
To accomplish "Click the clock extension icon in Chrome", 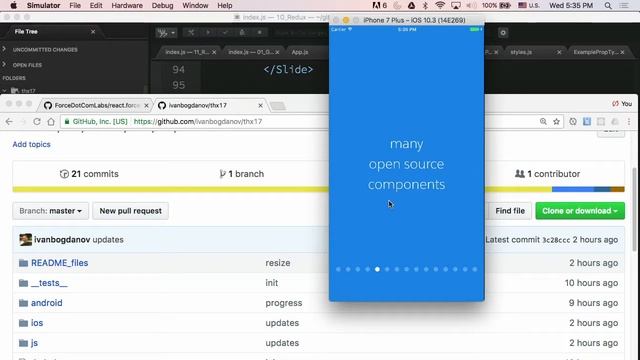I will tap(573, 122).
